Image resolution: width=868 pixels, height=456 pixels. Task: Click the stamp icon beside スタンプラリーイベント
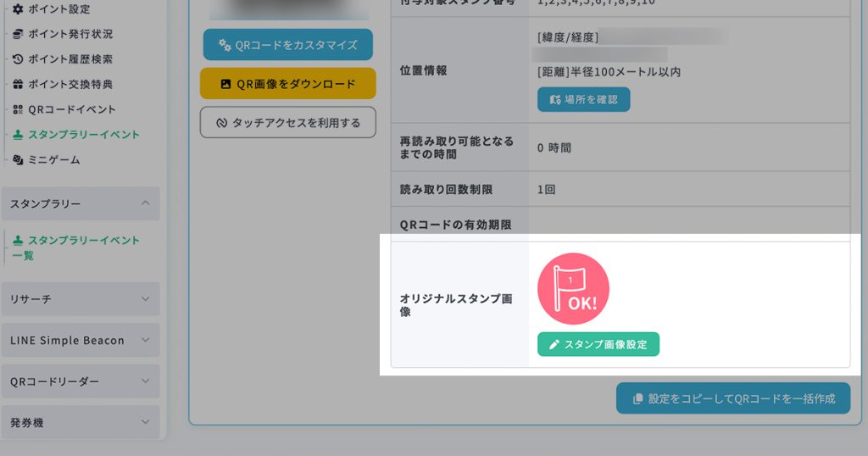(18, 135)
